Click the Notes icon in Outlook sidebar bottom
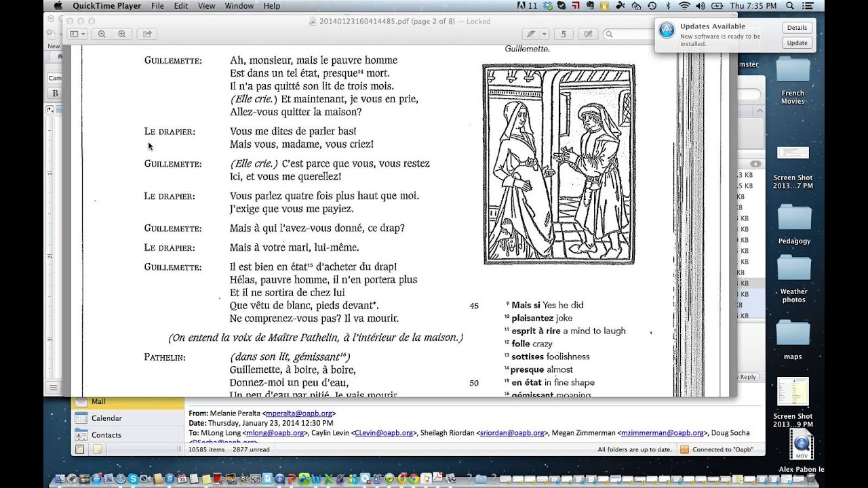Screen dimensions: 868x488 click(x=97, y=449)
